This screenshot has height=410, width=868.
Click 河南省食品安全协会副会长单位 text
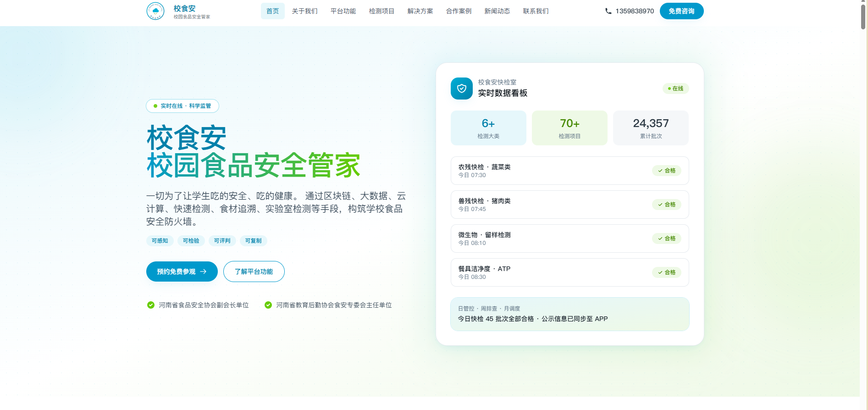[x=204, y=305]
